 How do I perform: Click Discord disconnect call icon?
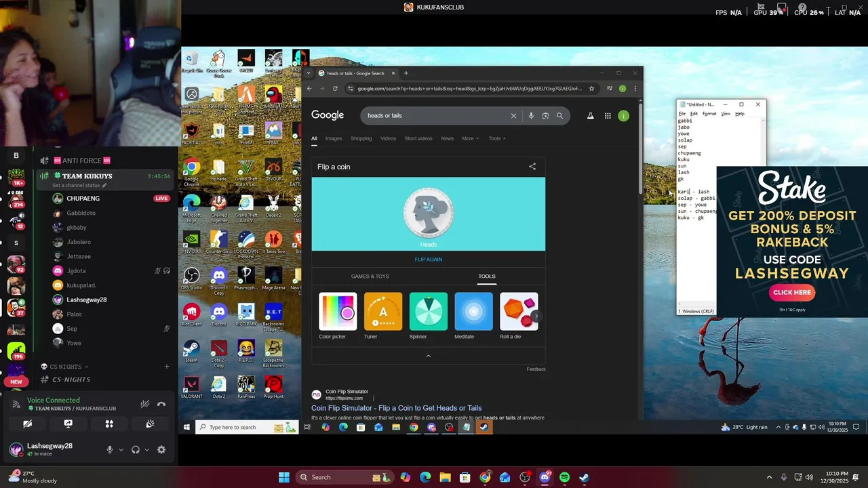point(161,404)
